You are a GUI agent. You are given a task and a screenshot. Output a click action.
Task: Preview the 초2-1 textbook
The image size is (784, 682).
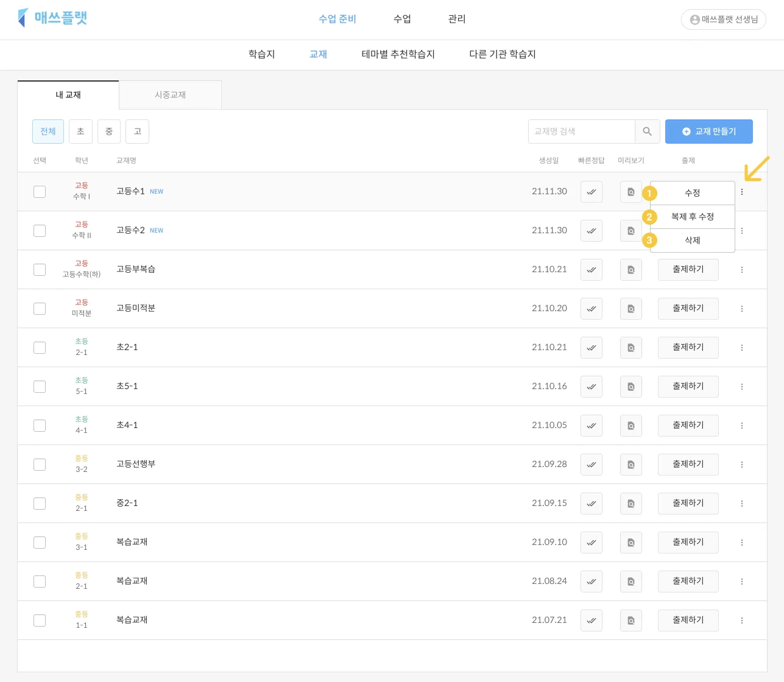click(x=631, y=348)
